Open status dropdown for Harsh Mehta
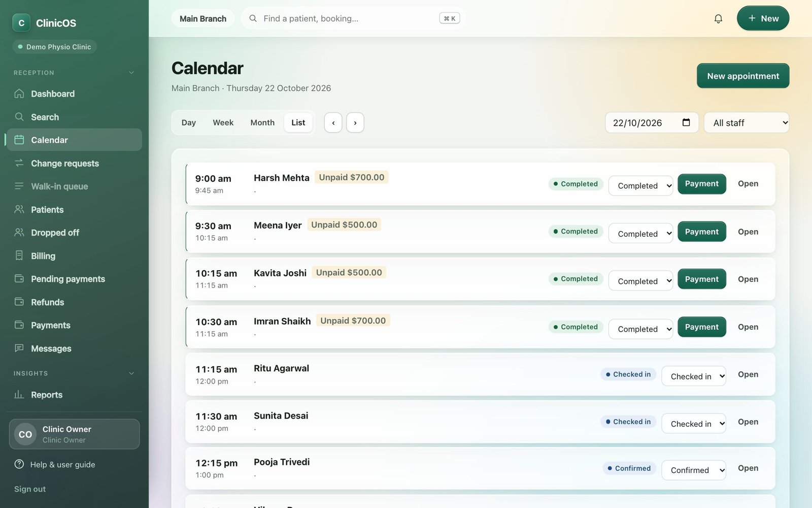 click(x=640, y=185)
